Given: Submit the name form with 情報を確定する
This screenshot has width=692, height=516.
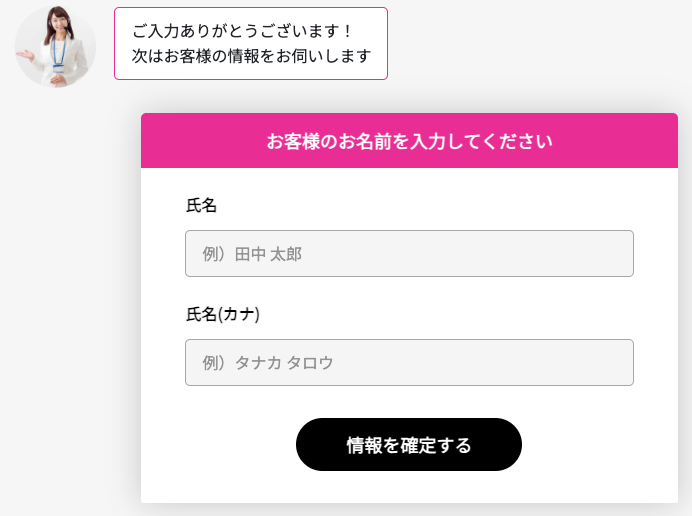Looking at the screenshot, I should [x=408, y=445].
